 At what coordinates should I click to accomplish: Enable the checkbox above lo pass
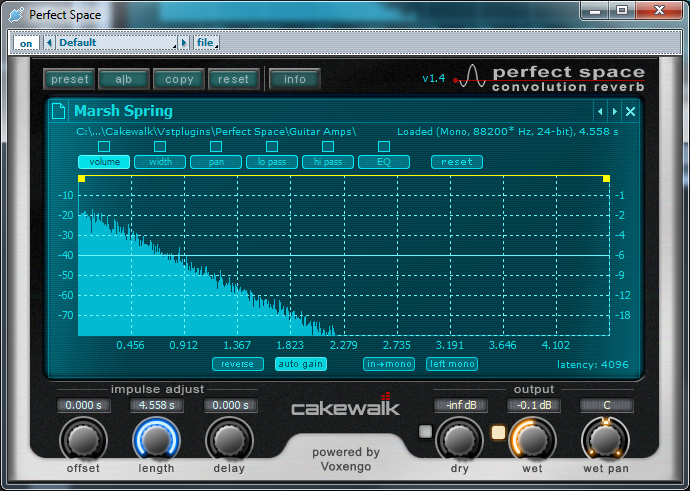(272, 146)
